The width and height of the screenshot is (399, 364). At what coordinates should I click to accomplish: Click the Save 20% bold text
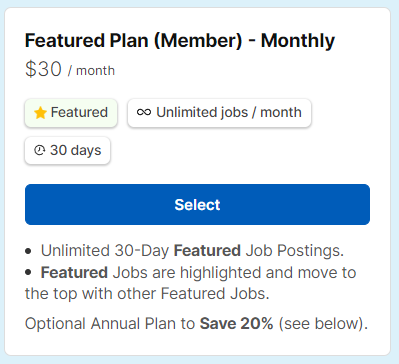(236, 324)
